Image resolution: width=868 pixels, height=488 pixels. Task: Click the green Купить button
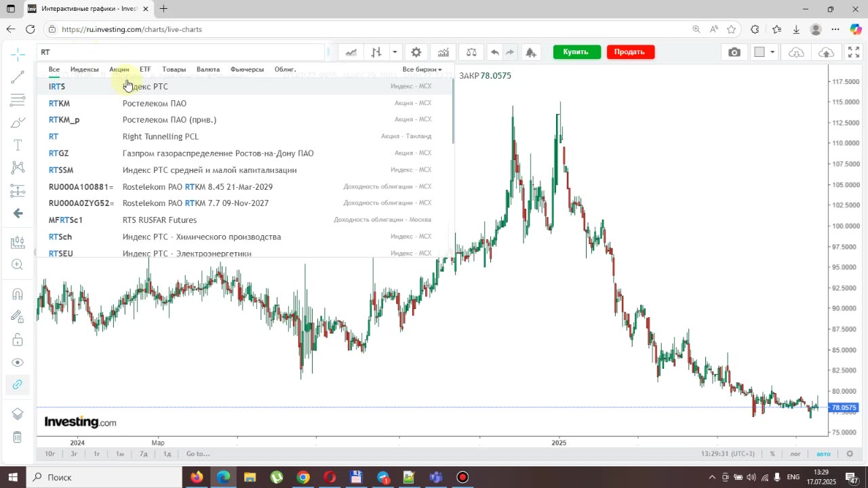[x=576, y=52]
